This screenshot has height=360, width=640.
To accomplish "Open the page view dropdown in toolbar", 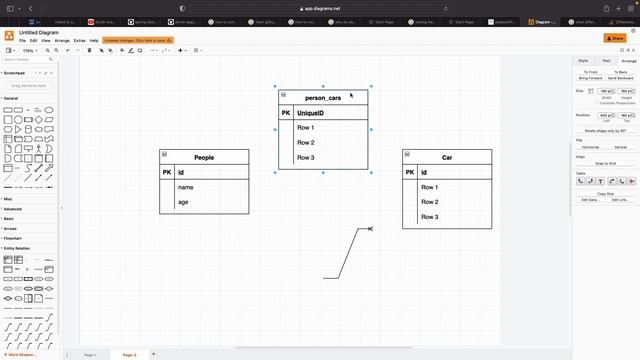I will (10, 51).
